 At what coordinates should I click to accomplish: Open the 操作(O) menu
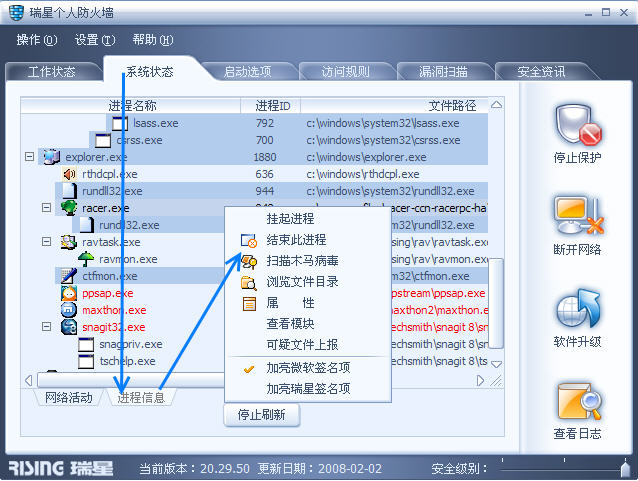[x=37, y=40]
